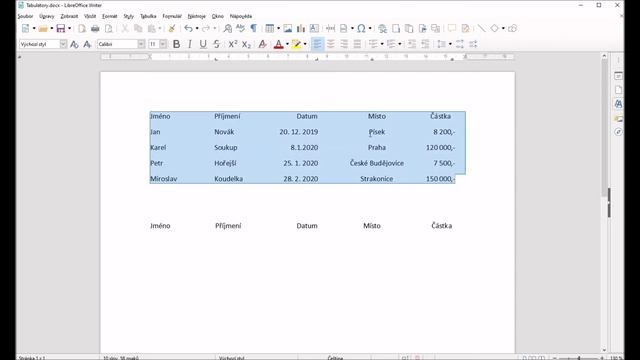Click the Print icon
640x360 pixels.
pos(95,28)
